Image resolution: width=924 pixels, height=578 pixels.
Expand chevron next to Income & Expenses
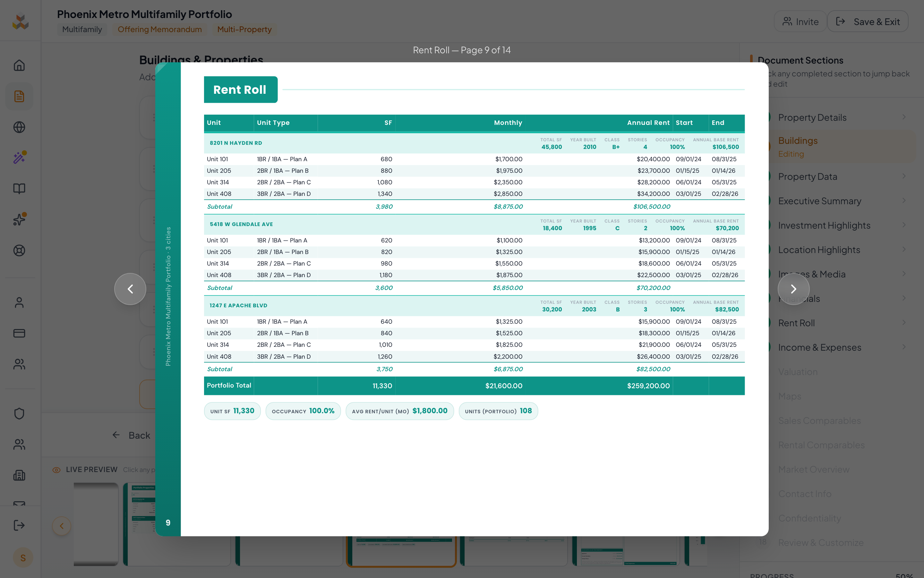pos(904,347)
